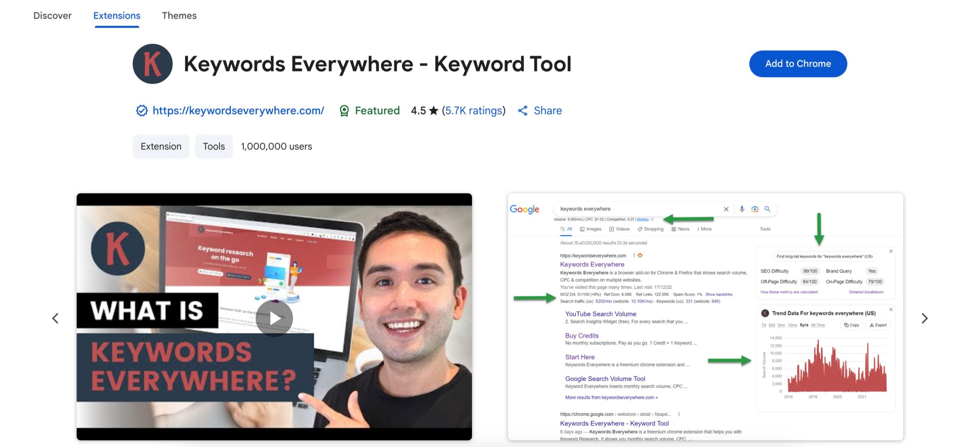Click the Keywords Everywhere K logo
Viewport: 980px width, 447px height.
click(x=152, y=64)
